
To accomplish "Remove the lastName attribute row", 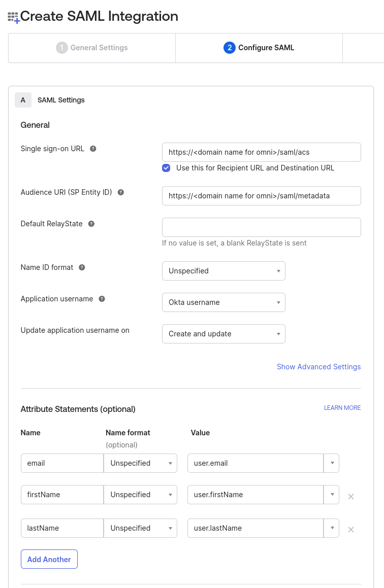I will pyautogui.click(x=351, y=530).
